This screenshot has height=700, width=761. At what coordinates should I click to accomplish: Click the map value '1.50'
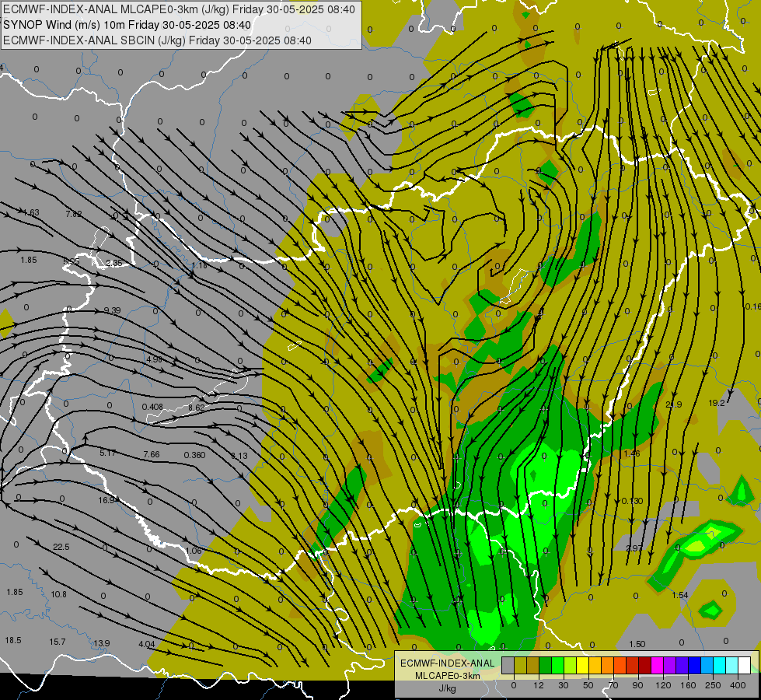coord(637,644)
